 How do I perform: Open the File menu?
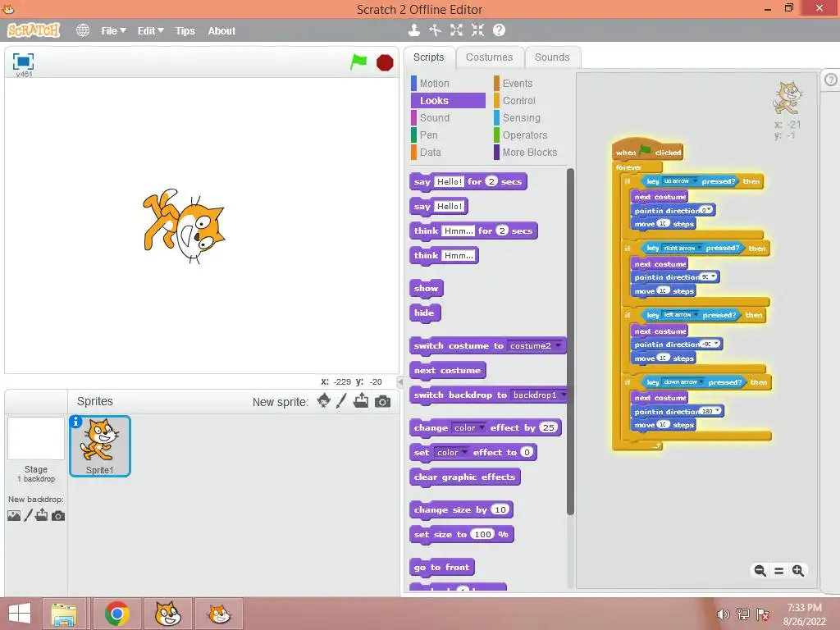(113, 31)
